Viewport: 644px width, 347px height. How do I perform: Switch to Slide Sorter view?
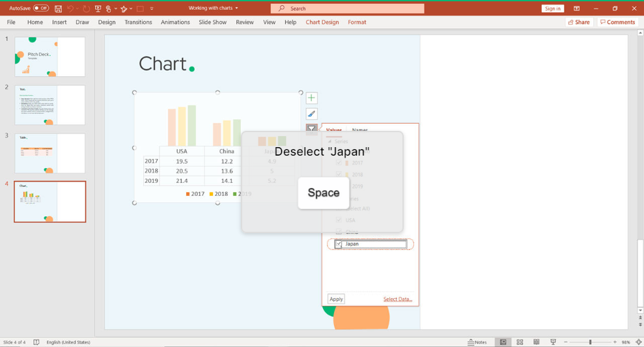click(x=520, y=342)
